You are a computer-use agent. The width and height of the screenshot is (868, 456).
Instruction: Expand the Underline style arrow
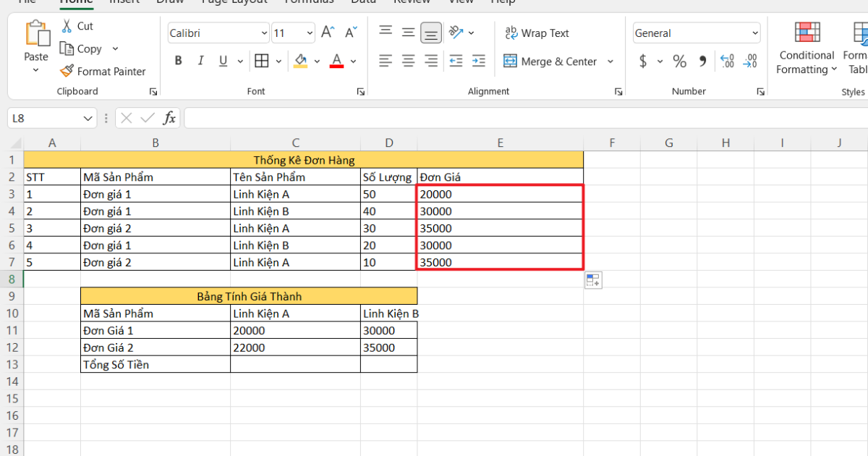click(x=239, y=62)
